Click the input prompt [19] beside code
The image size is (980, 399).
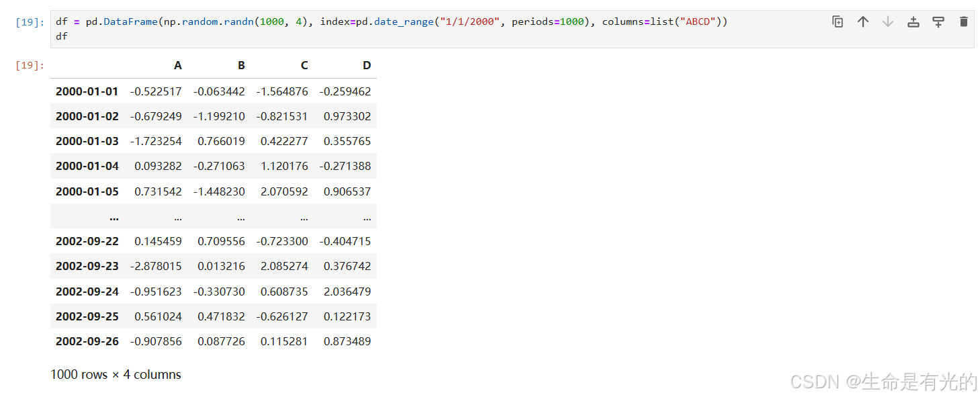(30, 22)
